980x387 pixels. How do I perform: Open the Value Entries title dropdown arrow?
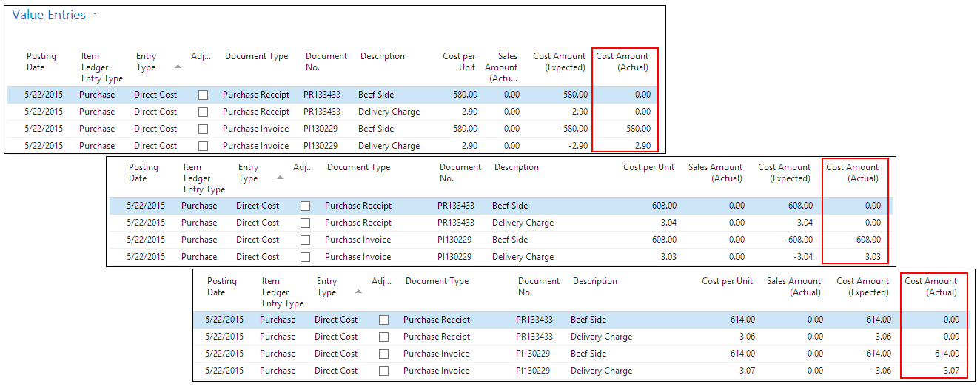point(95,15)
